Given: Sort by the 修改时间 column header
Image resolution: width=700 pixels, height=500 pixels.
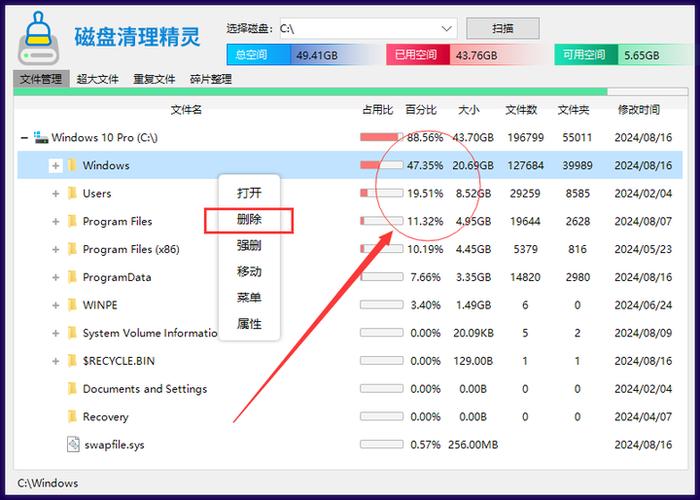Looking at the screenshot, I should coord(639,110).
